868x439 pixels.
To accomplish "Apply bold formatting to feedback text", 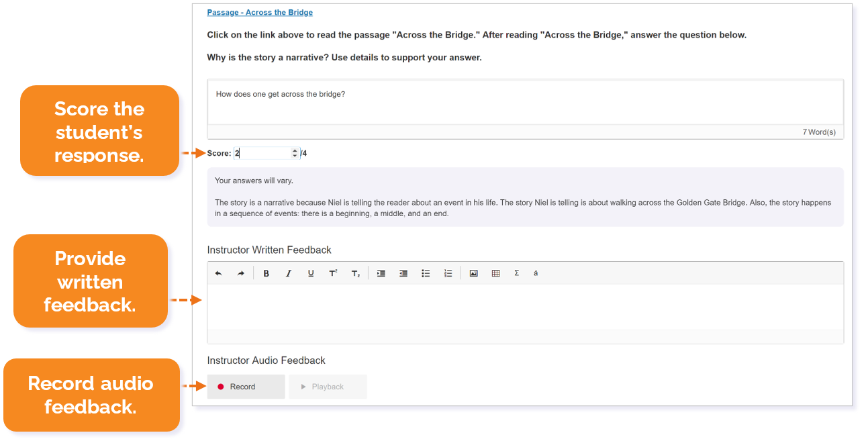I will (x=266, y=273).
